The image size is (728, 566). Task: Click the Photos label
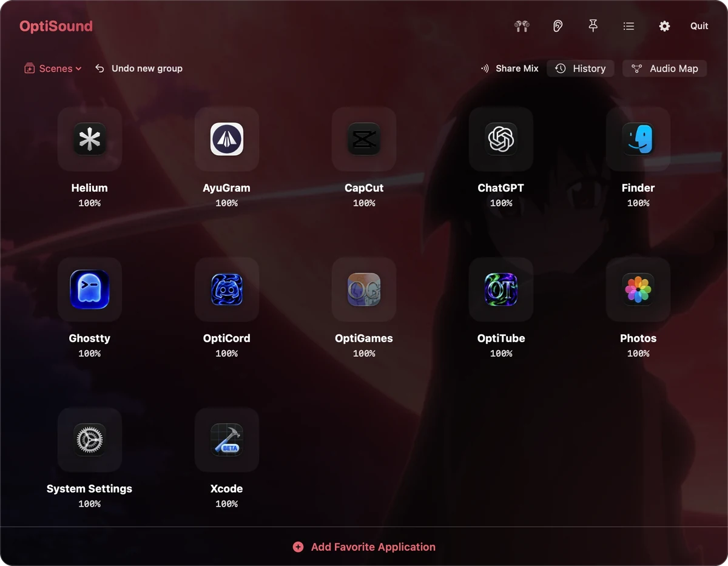coord(638,339)
